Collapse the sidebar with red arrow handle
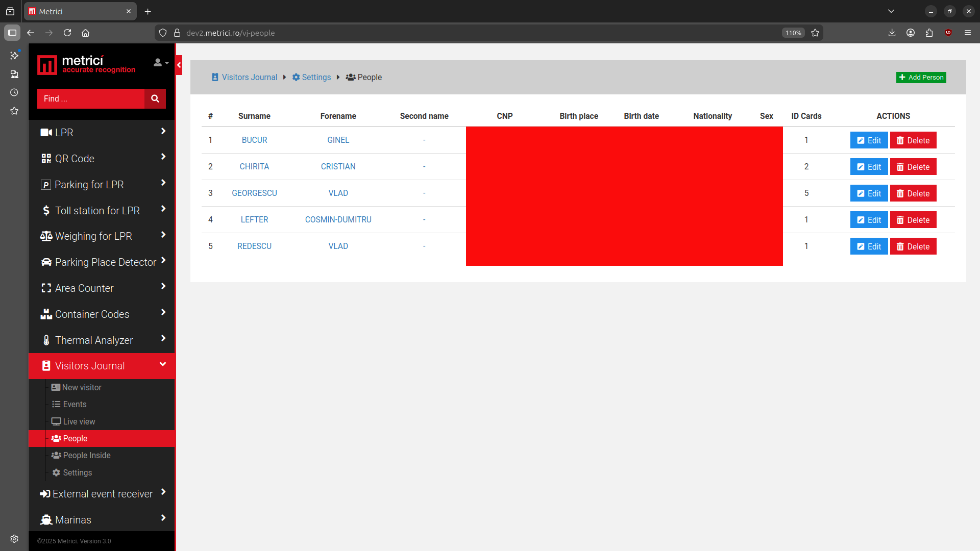The height and width of the screenshot is (551, 980). [179, 65]
